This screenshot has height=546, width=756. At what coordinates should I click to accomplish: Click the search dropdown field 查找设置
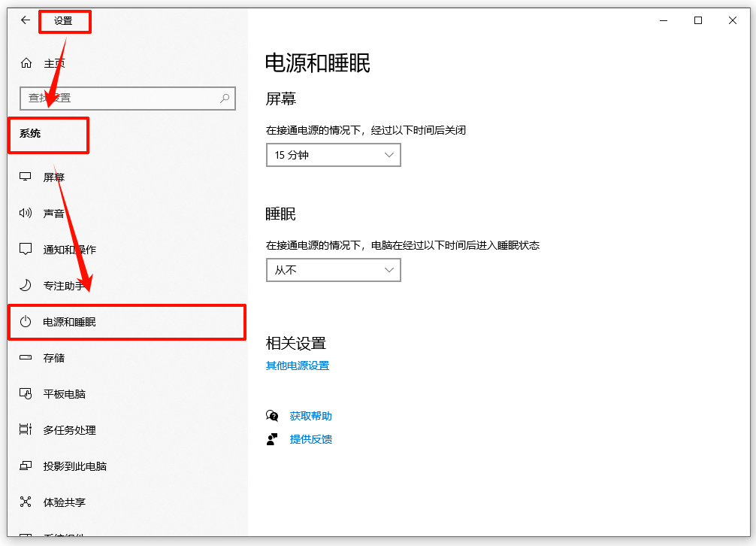pos(127,99)
